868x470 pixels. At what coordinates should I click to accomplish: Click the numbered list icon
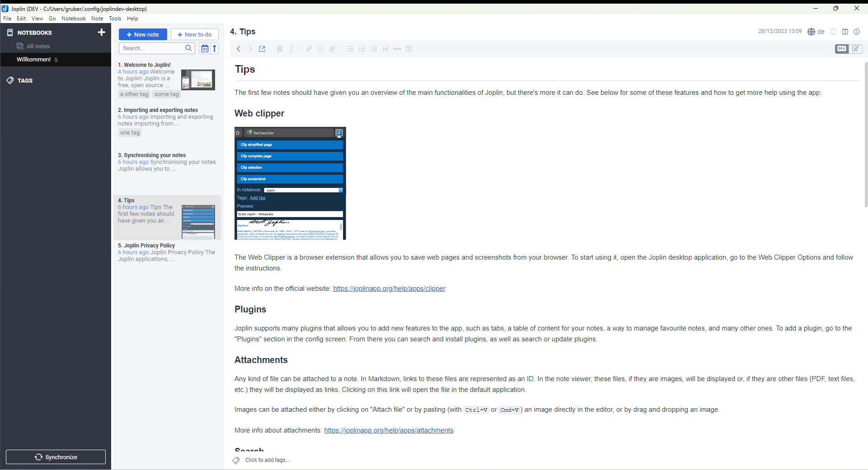pos(362,49)
